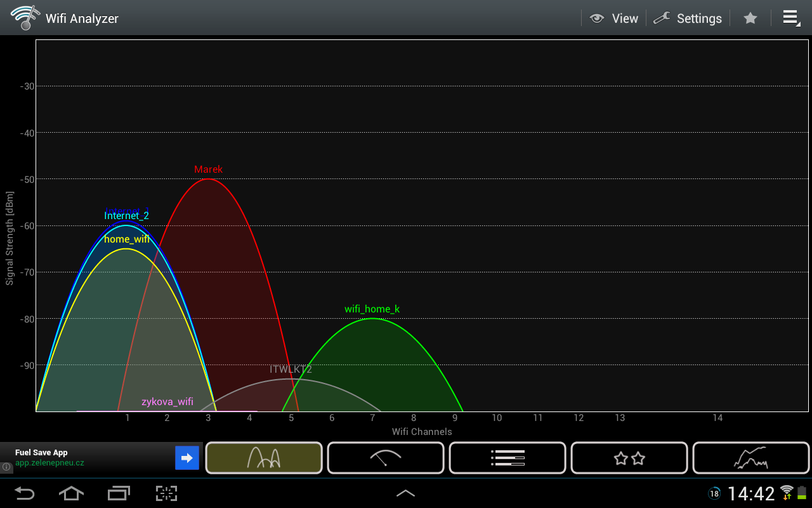
Task: Switch to the signal meter gauge view
Action: click(x=385, y=458)
